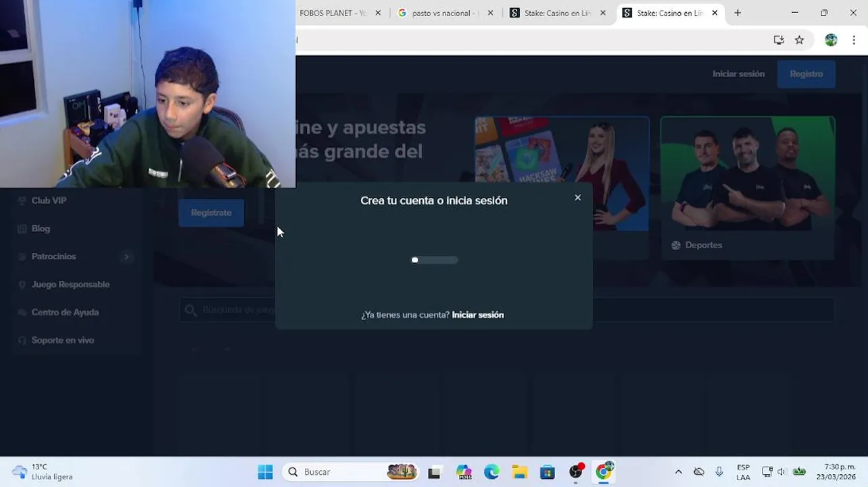The image size is (868, 487).
Task: Open the OBS Studio taskbar icon
Action: pos(576,471)
